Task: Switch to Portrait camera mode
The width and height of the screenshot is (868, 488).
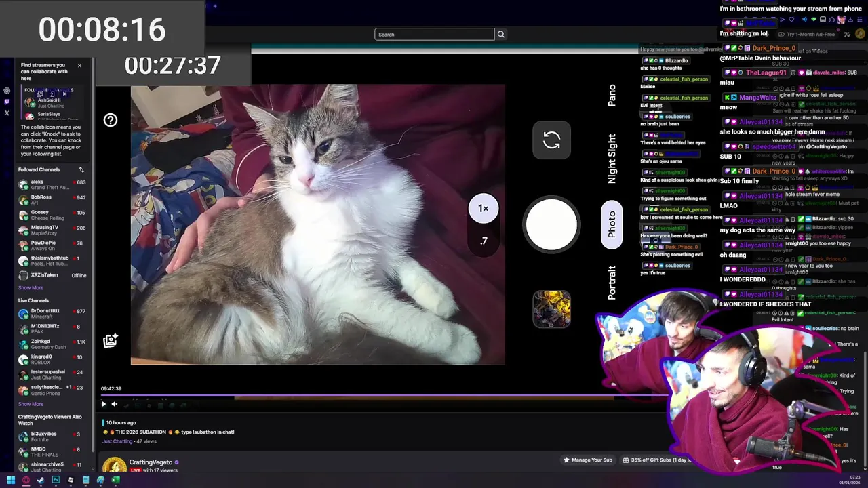Action: coord(612,283)
